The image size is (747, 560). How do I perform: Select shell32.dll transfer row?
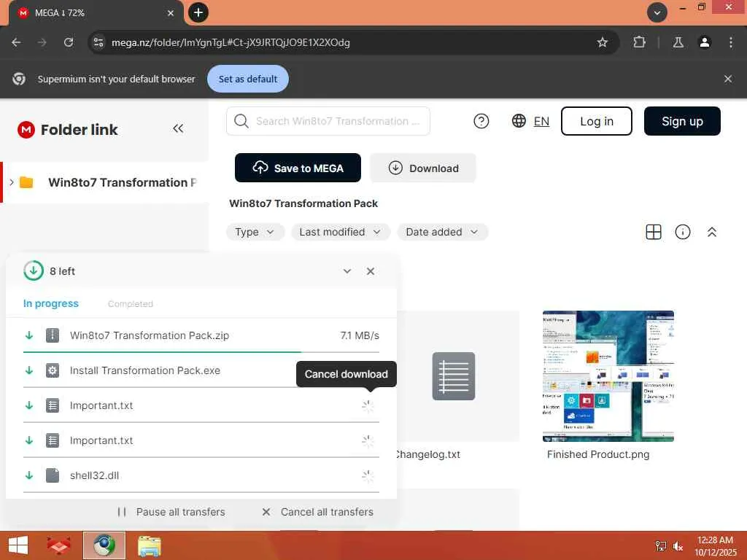tap(201, 475)
